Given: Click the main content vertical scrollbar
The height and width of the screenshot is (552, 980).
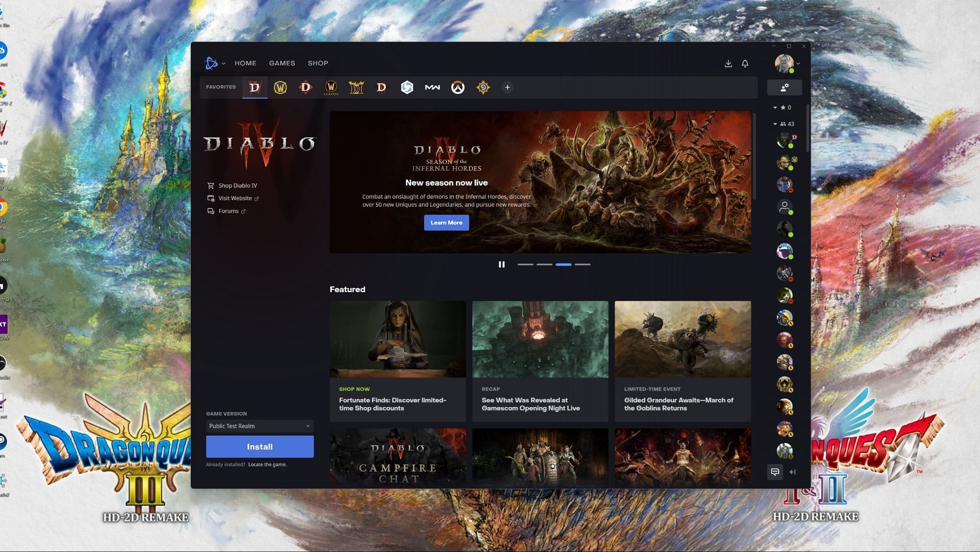Looking at the screenshot, I should pos(754,156).
